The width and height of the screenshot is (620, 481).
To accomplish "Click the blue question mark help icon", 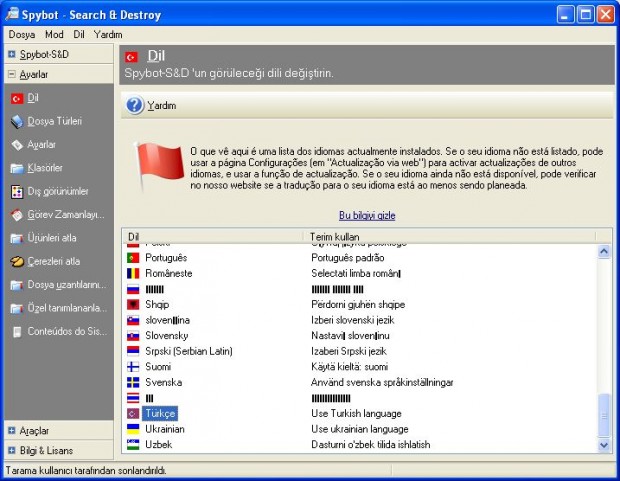I will (134, 105).
